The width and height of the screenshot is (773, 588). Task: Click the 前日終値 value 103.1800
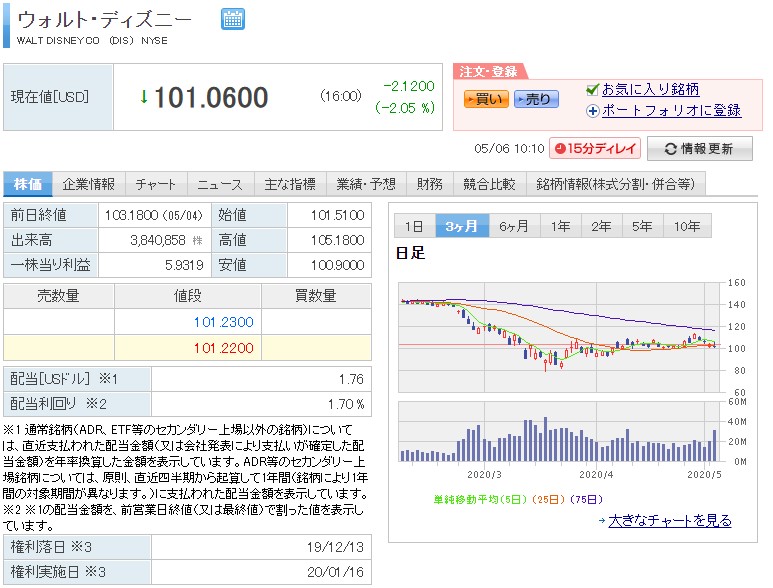pos(131,215)
